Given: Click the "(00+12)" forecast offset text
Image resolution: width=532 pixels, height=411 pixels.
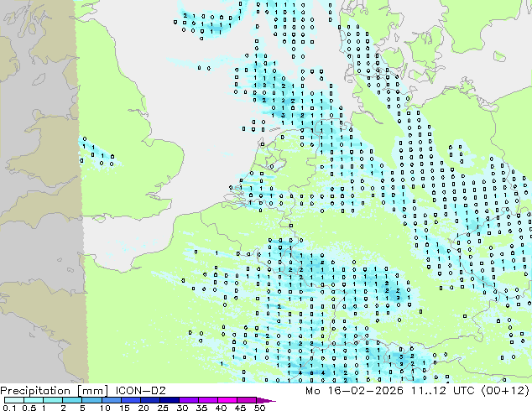Looking at the screenshot, I should click(505, 391).
